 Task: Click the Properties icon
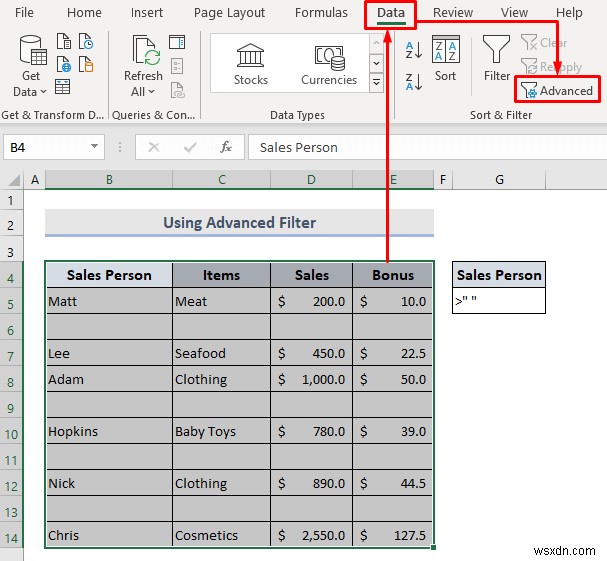click(x=177, y=66)
